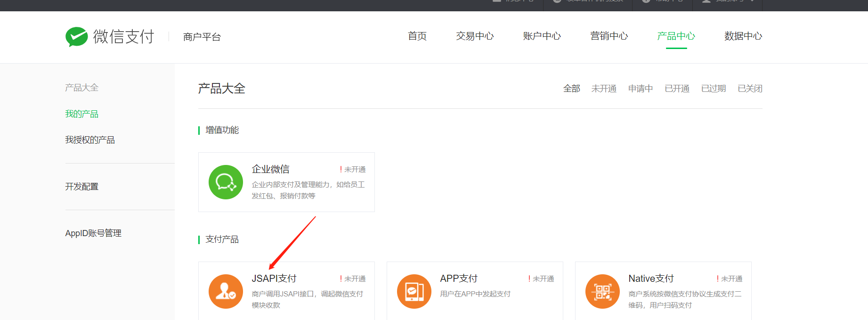
Task: Click the 未开通 status on APP支付 card
Action: tap(541, 279)
